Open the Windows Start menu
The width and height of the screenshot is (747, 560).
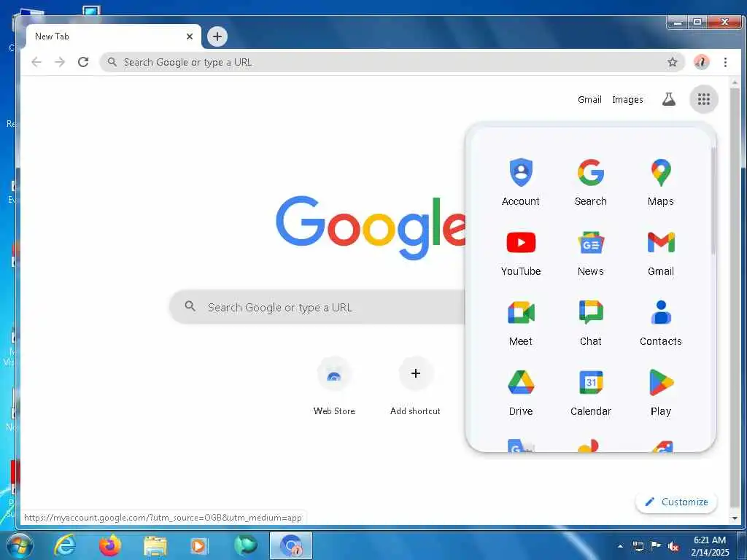[18, 545]
